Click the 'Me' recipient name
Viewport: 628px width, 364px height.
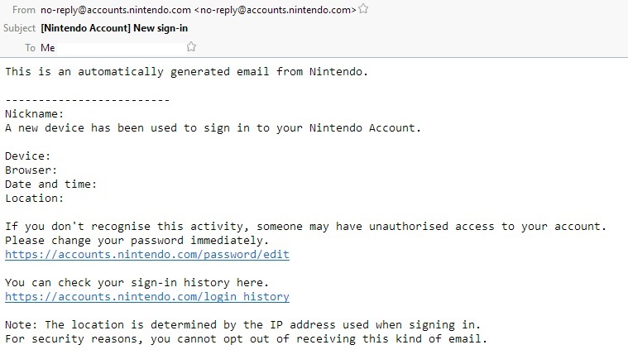point(48,48)
